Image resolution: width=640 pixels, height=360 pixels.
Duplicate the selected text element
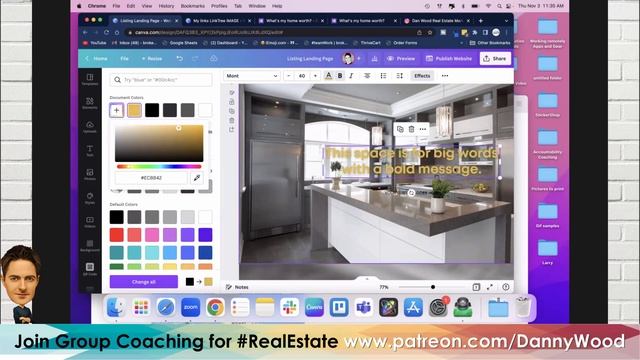pyautogui.click(x=400, y=129)
